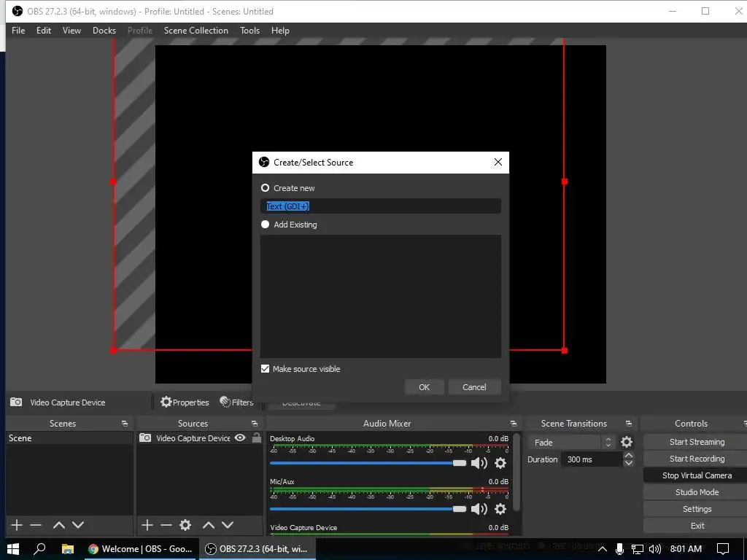Click the Exit button in Controls
747x560 pixels.
pos(697,526)
